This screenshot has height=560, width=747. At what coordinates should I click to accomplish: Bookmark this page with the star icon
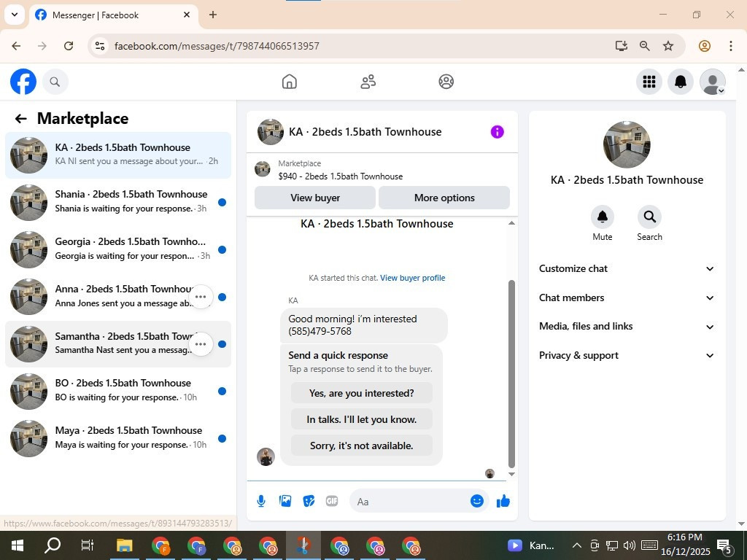(x=668, y=46)
